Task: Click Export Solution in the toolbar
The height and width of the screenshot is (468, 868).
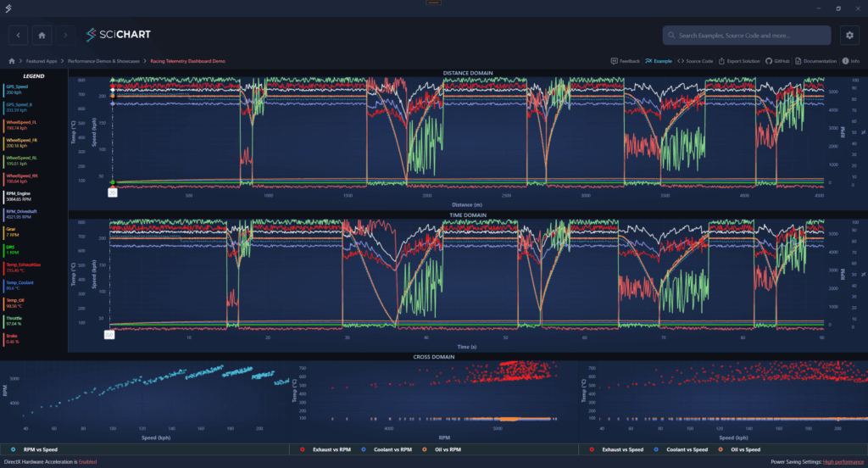Action: click(740, 61)
